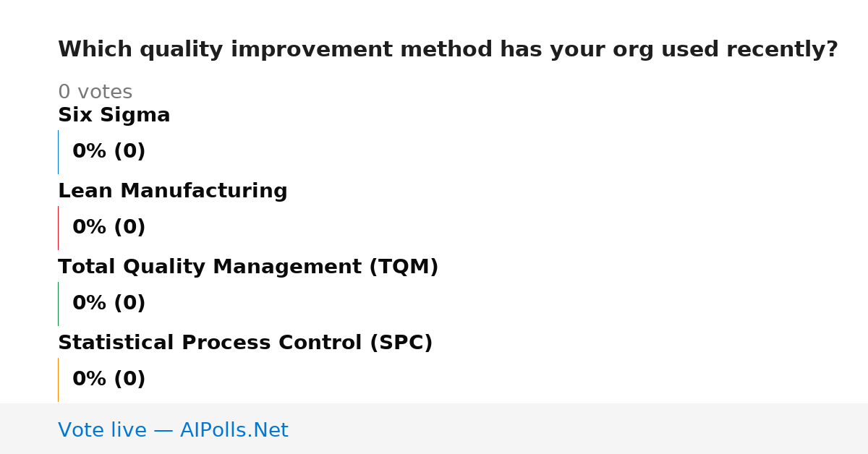Click the 0 votes counter text

(x=95, y=93)
